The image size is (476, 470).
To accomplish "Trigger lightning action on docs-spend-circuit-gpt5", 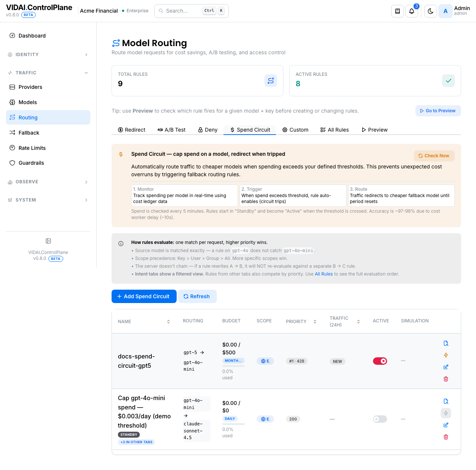I will [x=446, y=355].
